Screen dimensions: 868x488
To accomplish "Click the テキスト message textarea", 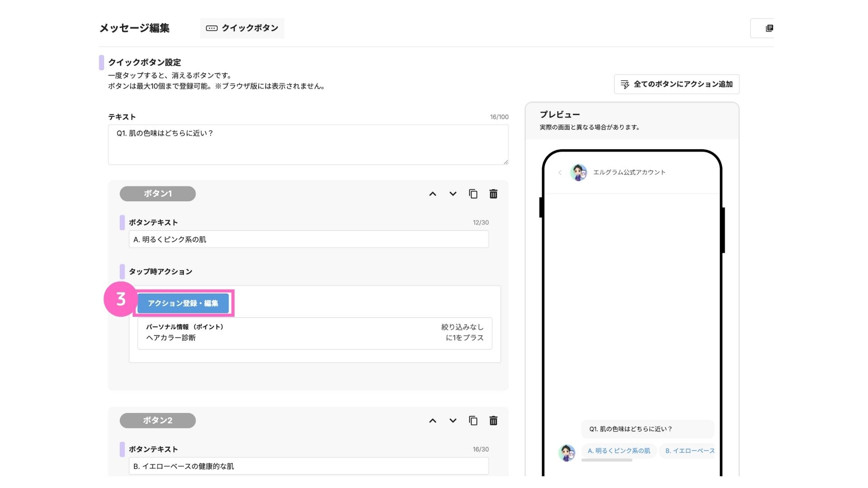I will pyautogui.click(x=308, y=145).
